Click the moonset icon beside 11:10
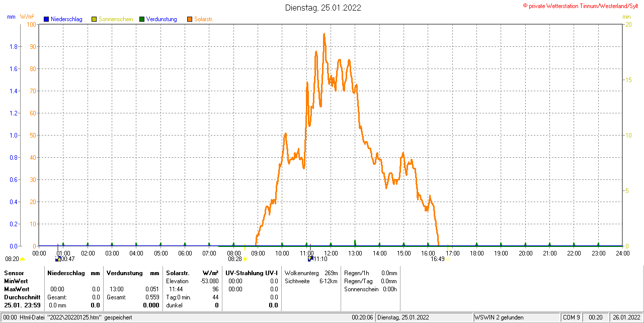The width and height of the screenshot is (644, 323). [x=310, y=259]
